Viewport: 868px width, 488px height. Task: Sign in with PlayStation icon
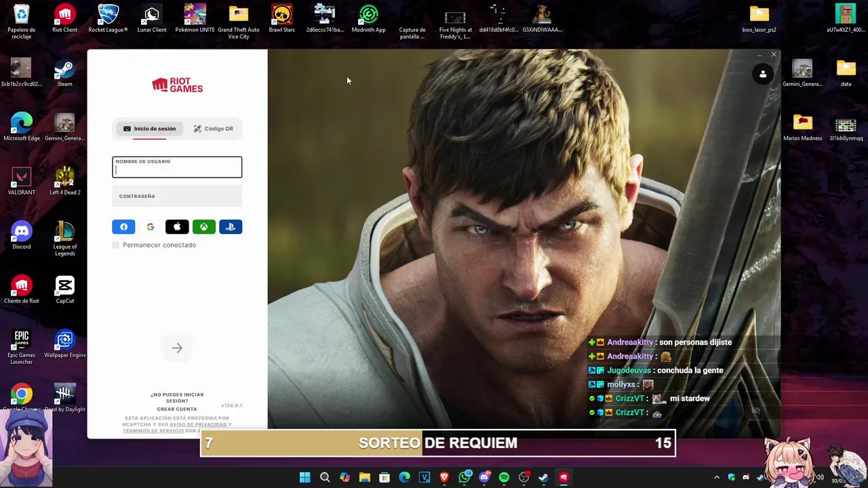(x=231, y=227)
